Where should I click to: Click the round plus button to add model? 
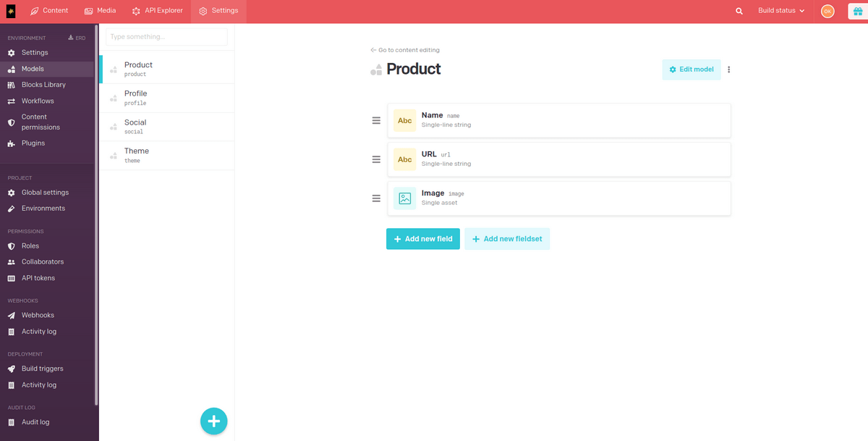pos(214,421)
